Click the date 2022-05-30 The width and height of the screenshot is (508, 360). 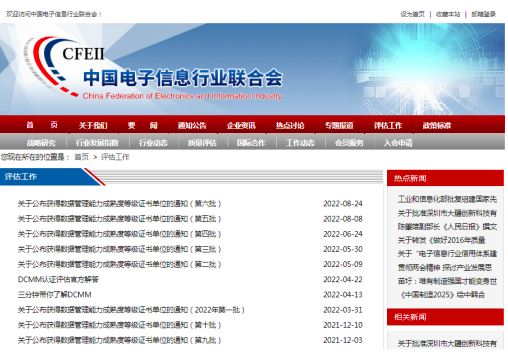[x=343, y=249]
